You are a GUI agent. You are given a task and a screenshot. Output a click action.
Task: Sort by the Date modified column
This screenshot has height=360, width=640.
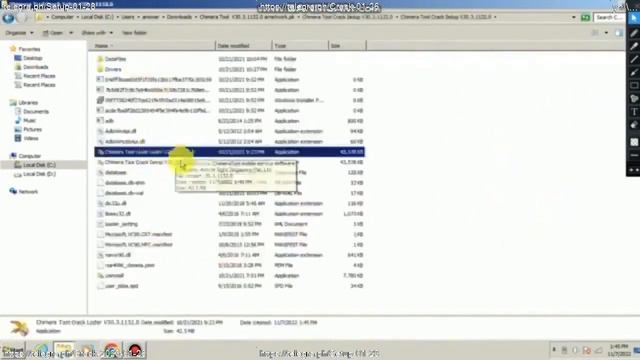coord(243,46)
